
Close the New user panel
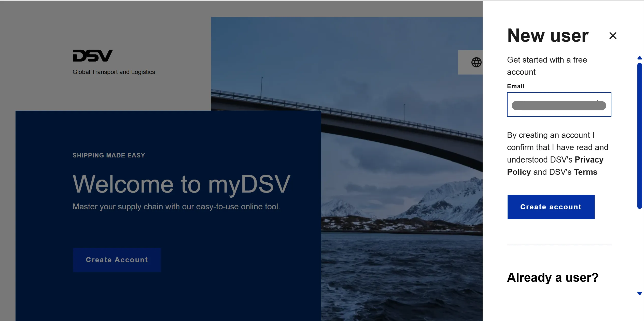[613, 36]
